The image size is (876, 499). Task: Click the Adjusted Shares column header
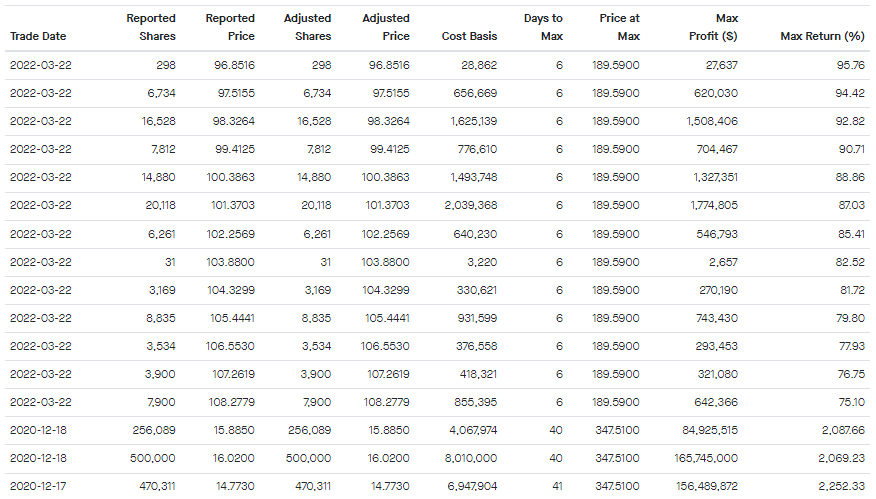point(307,27)
